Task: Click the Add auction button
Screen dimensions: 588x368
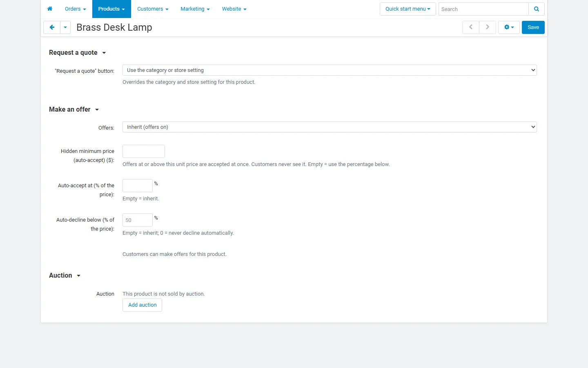Action: (x=143, y=305)
